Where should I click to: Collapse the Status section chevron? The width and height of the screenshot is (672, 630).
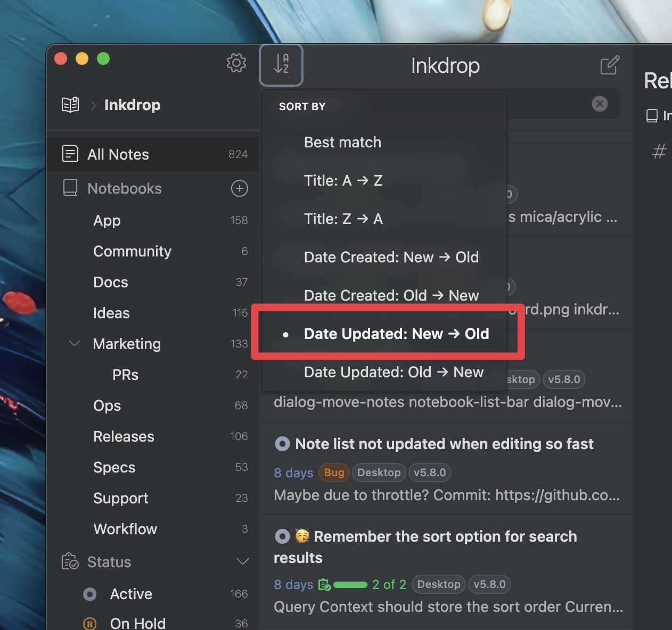pyautogui.click(x=242, y=562)
